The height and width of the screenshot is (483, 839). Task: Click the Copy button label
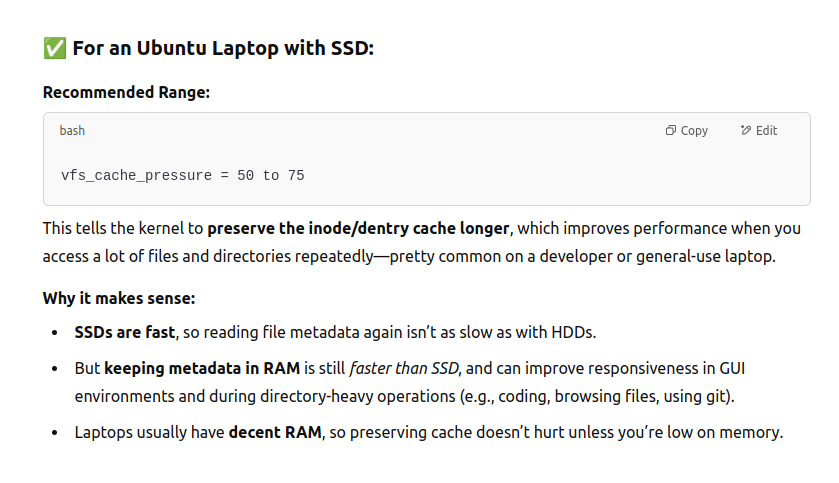(694, 131)
